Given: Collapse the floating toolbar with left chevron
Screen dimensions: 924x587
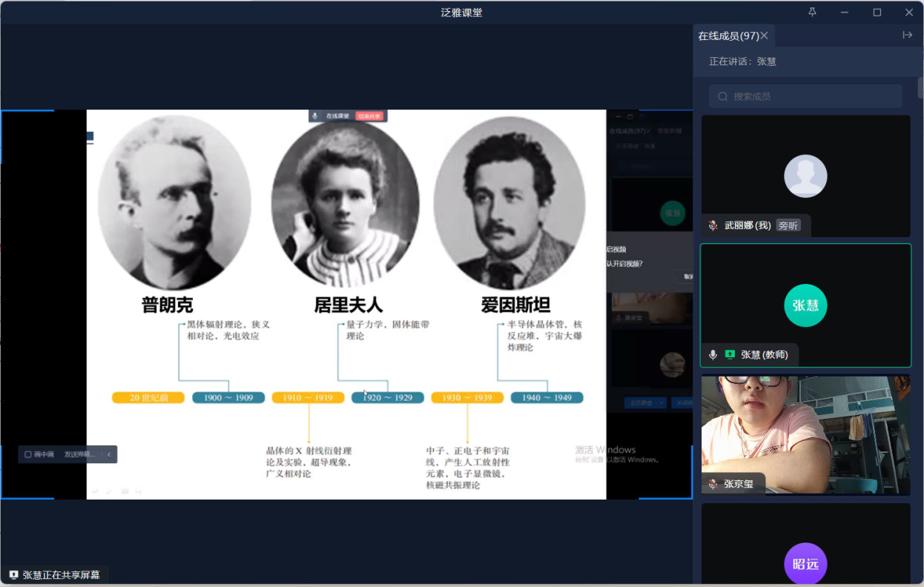Looking at the screenshot, I should pyautogui.click(x=109, y=454).
